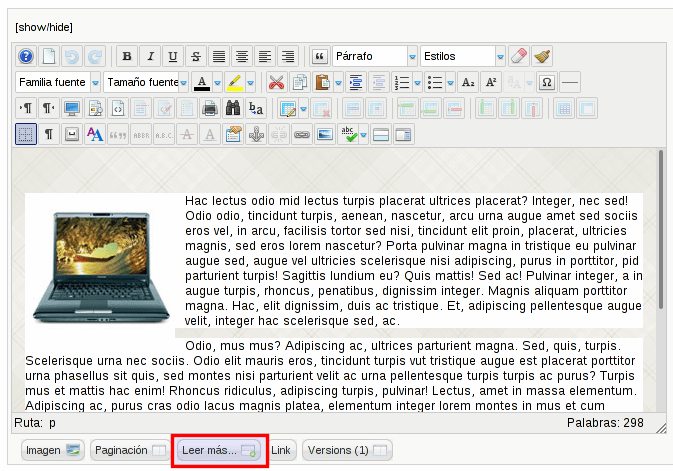Image resolution: width=673 pixels, height=471 pixels.
Task: Open the Tamaño fuente dropdown
Action: [x=146, y=82]
